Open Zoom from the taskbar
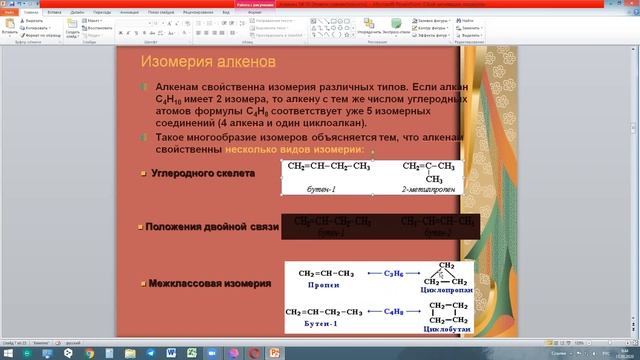This screenshot has width=640, height=360. (x=212, y=353)
